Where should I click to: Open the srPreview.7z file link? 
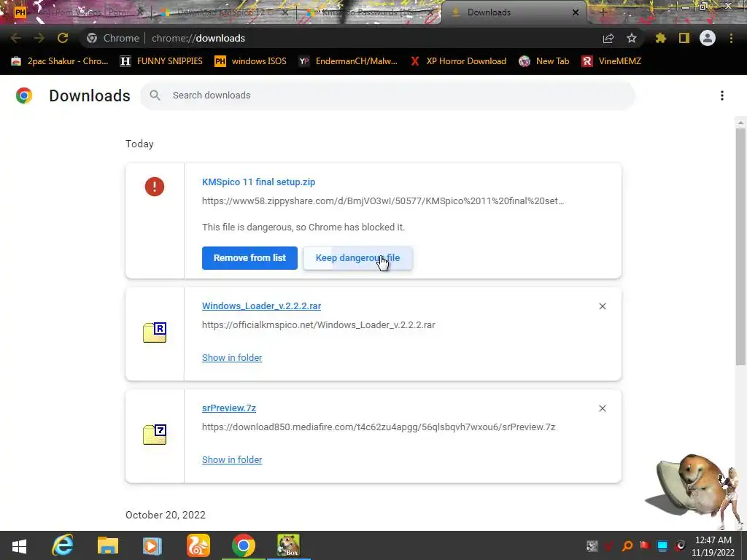(x=229, y=408)
